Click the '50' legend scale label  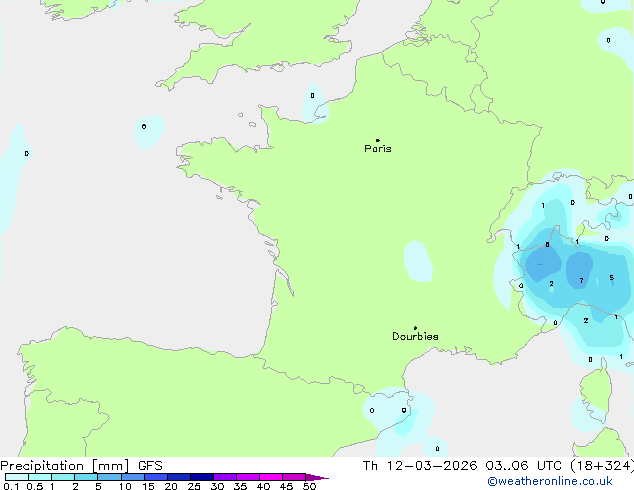[x=309, y=486]
